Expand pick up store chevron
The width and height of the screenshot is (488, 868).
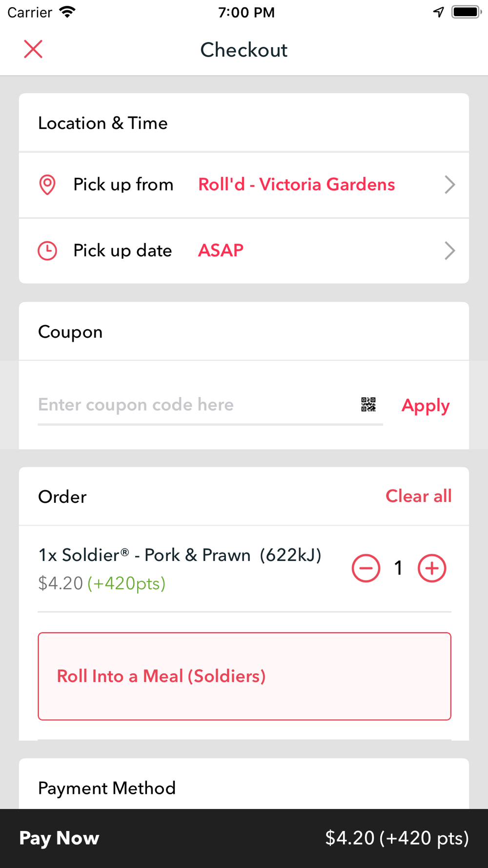(450, 185)
